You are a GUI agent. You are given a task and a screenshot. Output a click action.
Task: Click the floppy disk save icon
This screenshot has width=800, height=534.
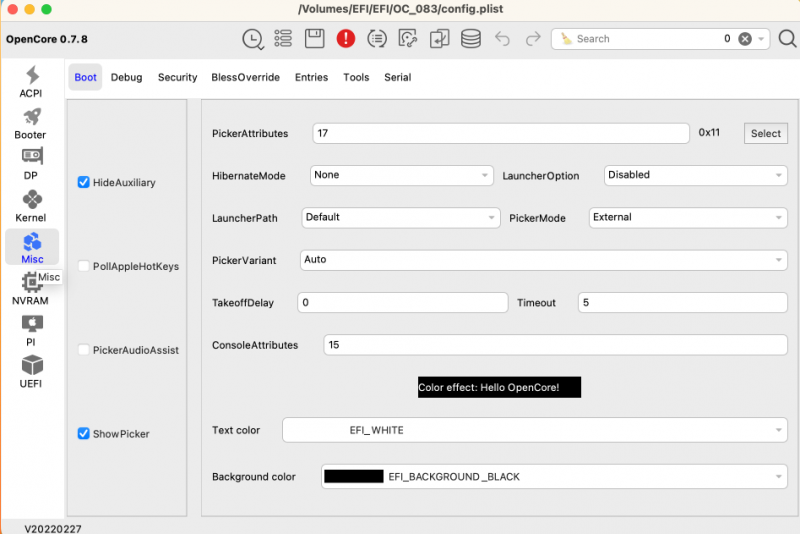(x=314, y=39)
